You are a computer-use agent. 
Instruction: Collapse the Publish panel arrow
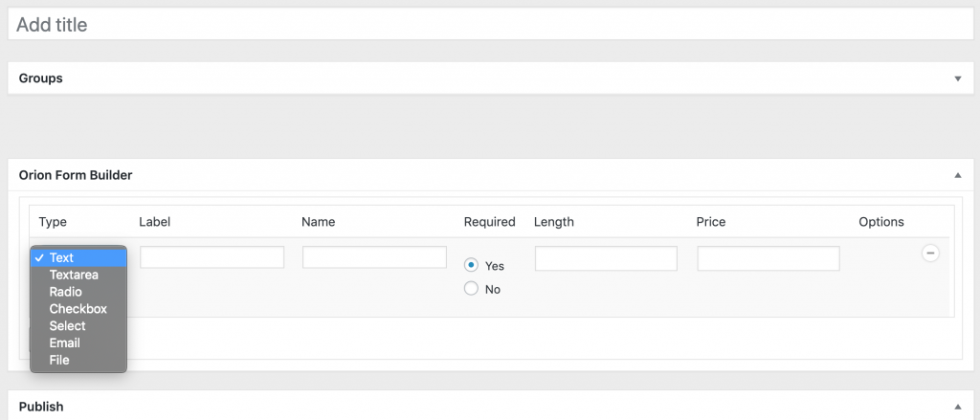(x=957, y=407)
